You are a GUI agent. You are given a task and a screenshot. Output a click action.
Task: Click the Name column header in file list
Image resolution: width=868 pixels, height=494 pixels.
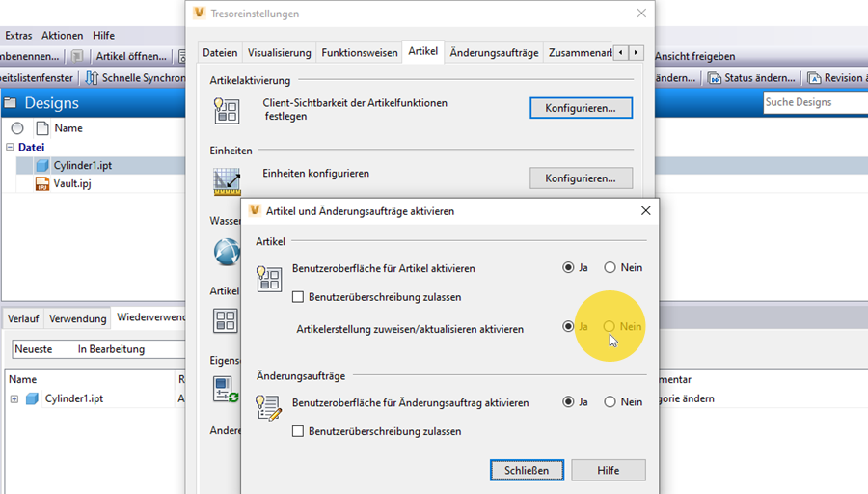point(68,128)
